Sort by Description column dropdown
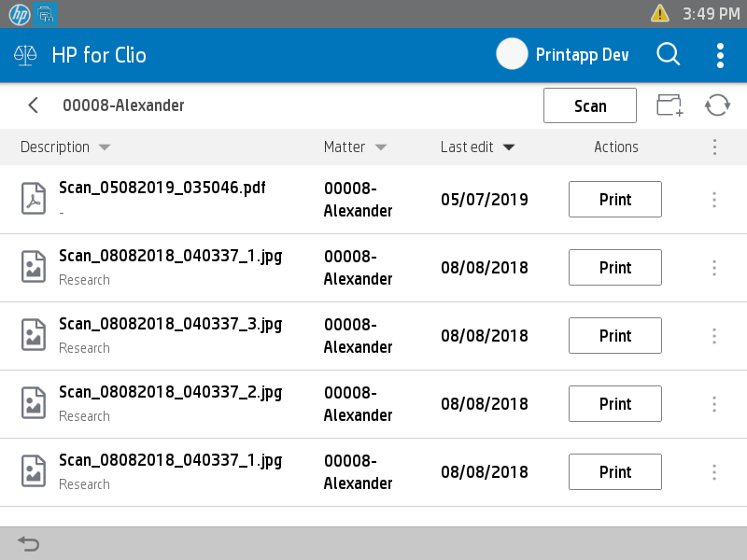 click(105, 147)
